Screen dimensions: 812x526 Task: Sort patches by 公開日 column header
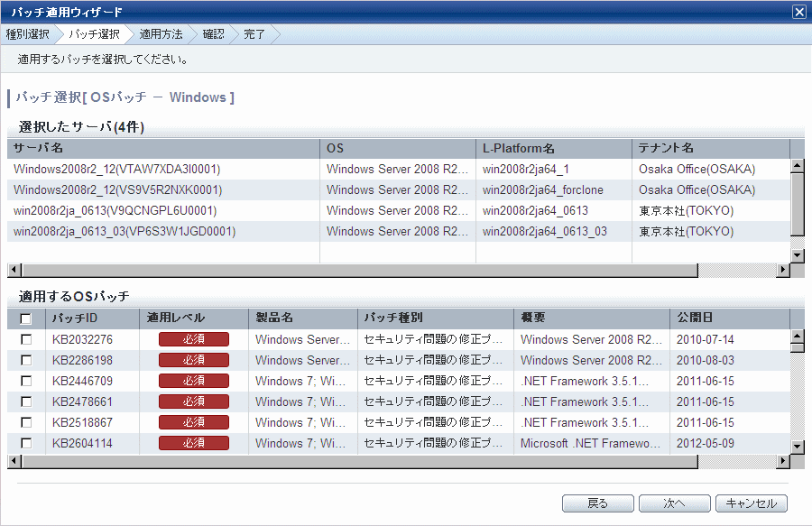730,318
